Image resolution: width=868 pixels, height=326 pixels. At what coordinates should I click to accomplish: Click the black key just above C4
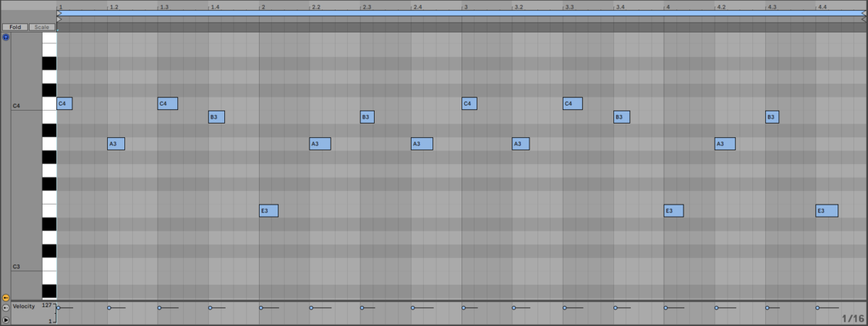(x=49, y=90)
